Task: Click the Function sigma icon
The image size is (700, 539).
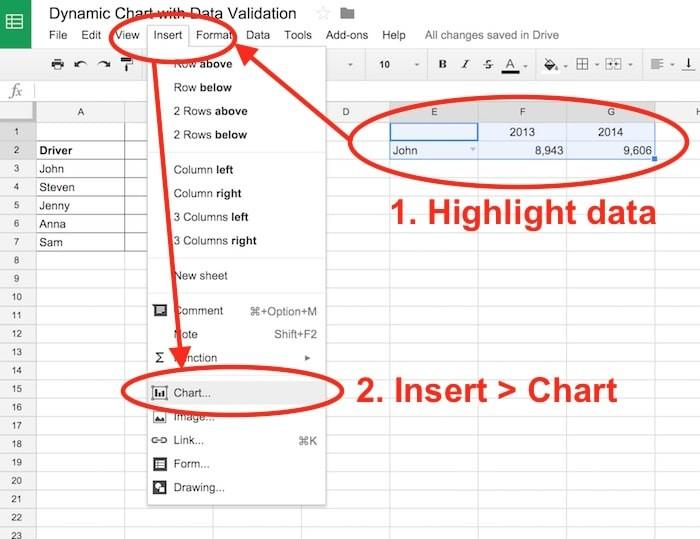Action: 159,358
